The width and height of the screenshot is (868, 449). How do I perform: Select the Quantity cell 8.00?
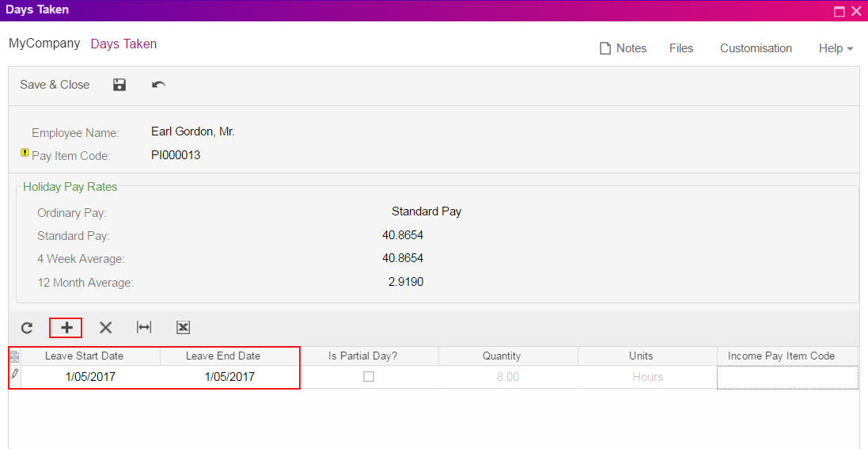508,377
